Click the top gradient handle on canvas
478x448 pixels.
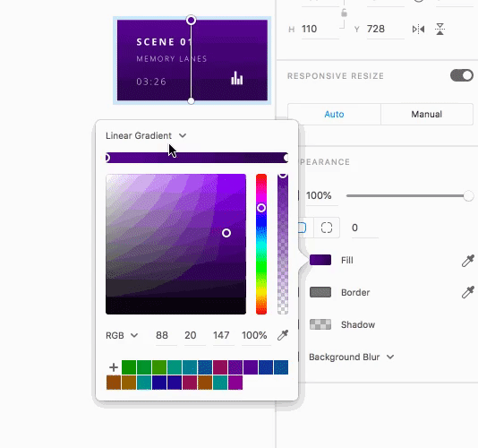click(x=192, y=21)
